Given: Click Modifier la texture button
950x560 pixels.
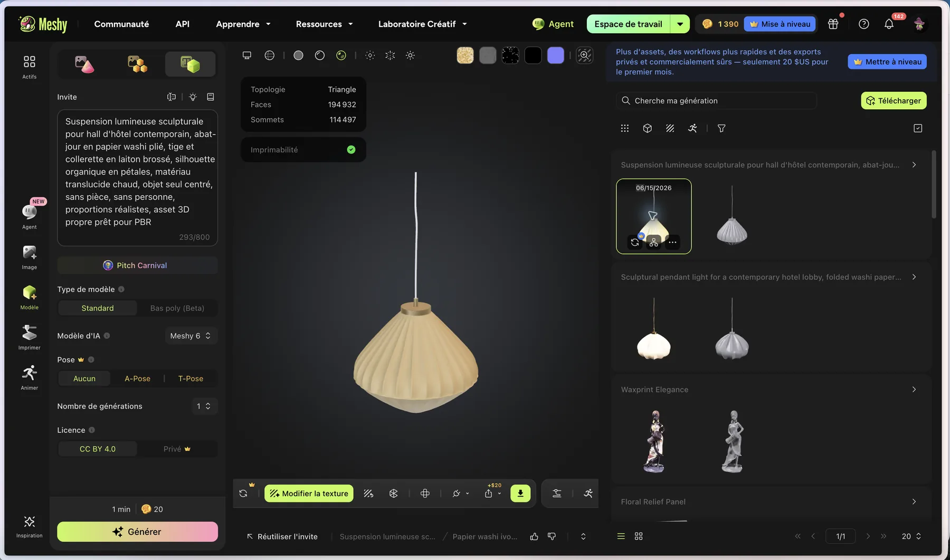Looking at the screenshot, I should pyautogui.click(x=309, y=493).
